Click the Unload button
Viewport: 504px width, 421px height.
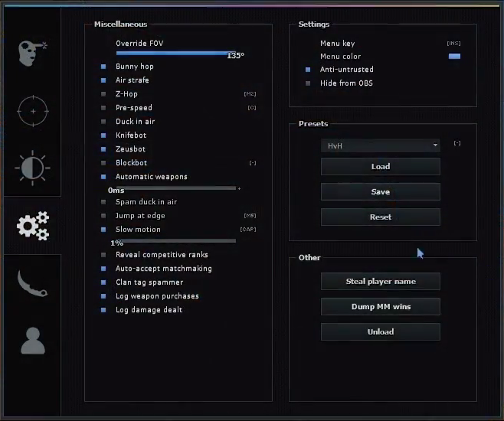(381, 331)
